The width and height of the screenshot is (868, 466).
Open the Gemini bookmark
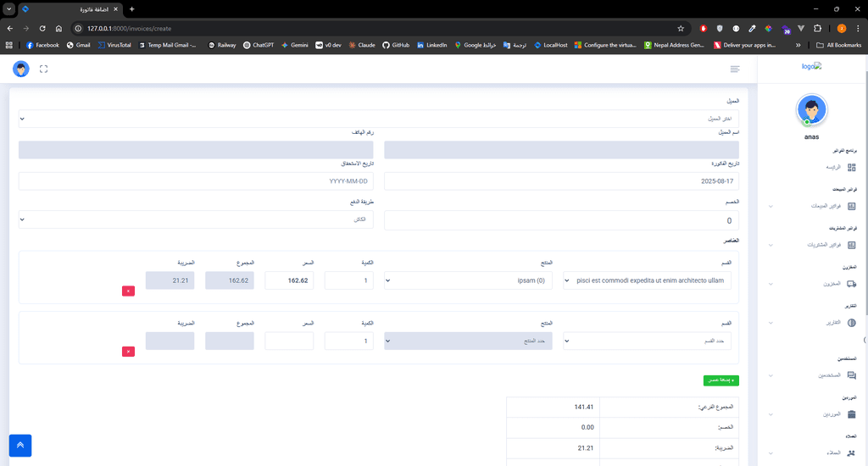click(294, 45)
